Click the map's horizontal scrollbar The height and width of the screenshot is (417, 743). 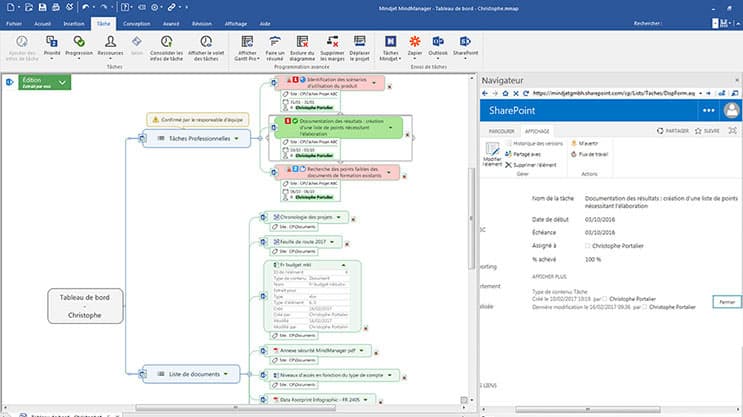coord(236,408)
